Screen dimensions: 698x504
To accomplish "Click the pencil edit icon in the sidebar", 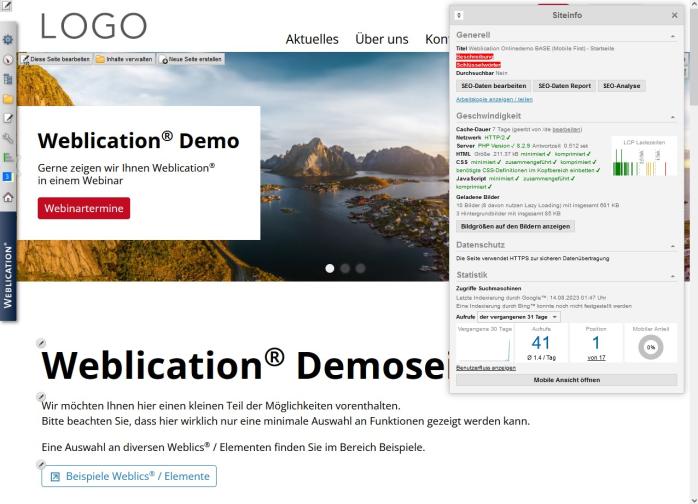I will coord(8,119).
